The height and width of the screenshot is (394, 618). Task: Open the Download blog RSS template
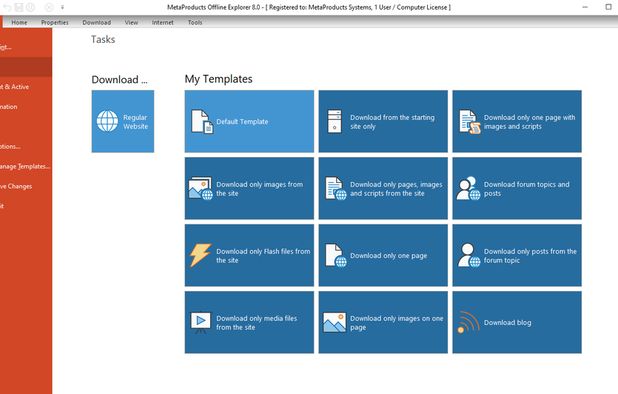(517, 322)
